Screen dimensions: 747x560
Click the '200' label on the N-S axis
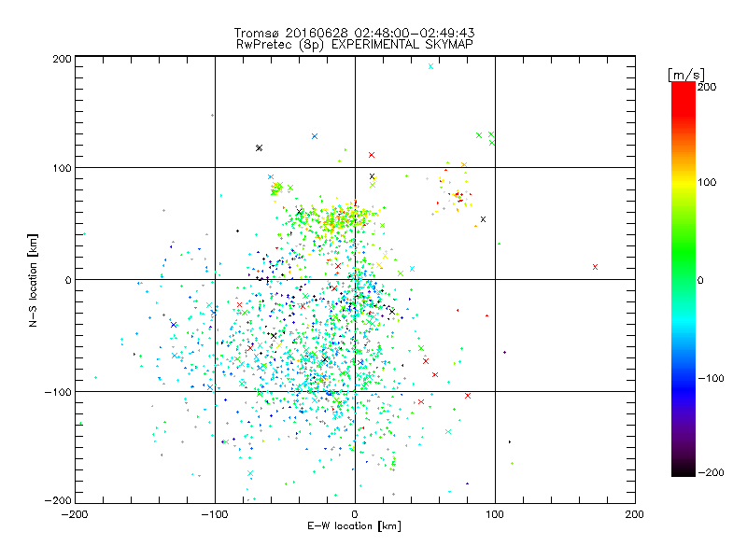click(62, 59)
